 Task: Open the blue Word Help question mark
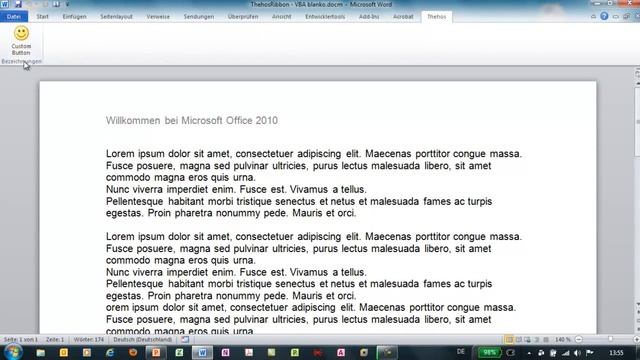point(604,16)
